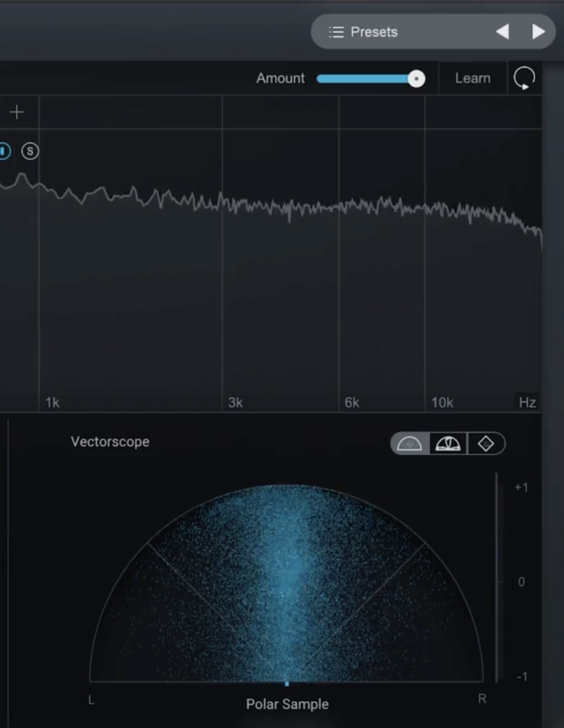Click the circular arrow history icon near Learn

pos(525,78)
